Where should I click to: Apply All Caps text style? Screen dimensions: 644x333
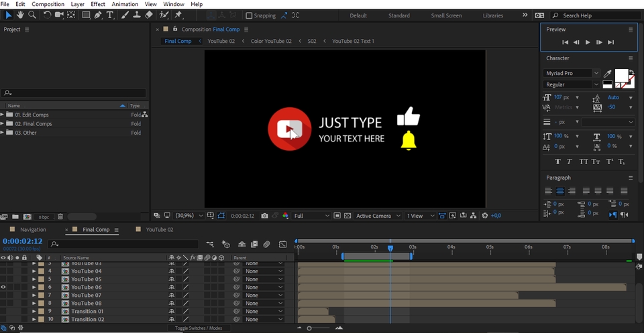pyautogui.click(x=584, y=161)
